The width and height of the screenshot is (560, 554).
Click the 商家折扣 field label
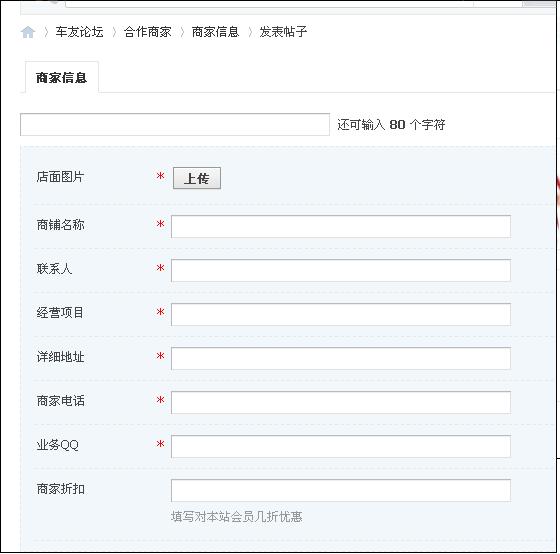tap(60, 489)
